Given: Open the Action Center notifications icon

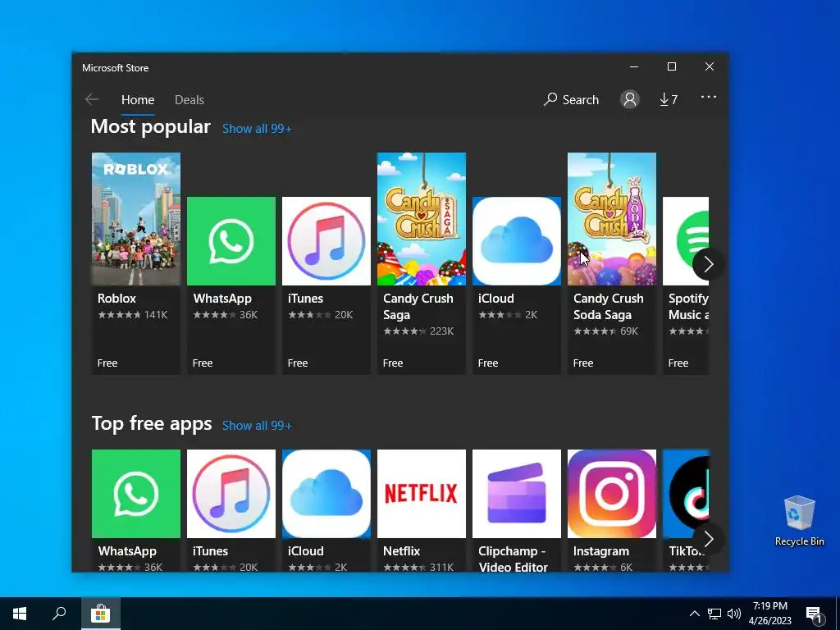Looking at the screenshot, I should tap(814, 614).
